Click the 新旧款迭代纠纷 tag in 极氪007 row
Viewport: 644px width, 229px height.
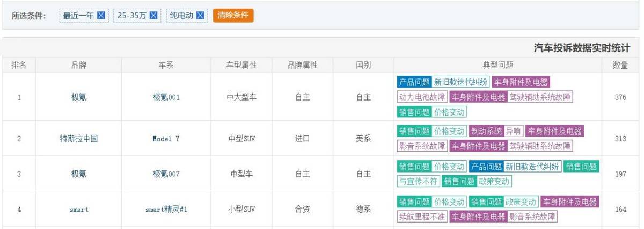(x=532, y=167)
